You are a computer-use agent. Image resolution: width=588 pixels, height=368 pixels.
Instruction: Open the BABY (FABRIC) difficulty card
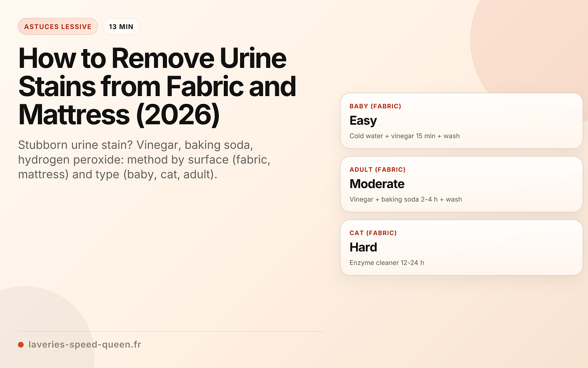click(461, 121)
